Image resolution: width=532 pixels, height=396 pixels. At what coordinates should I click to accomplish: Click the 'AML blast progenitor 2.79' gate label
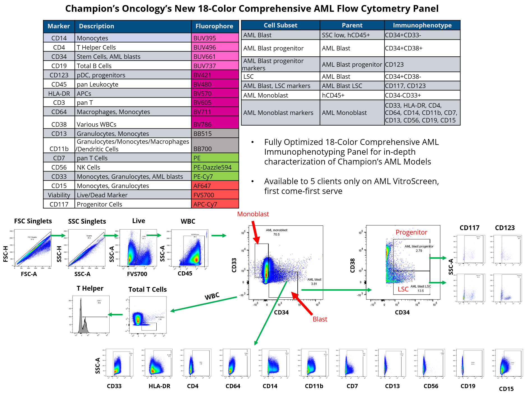[x=419, y=248]
